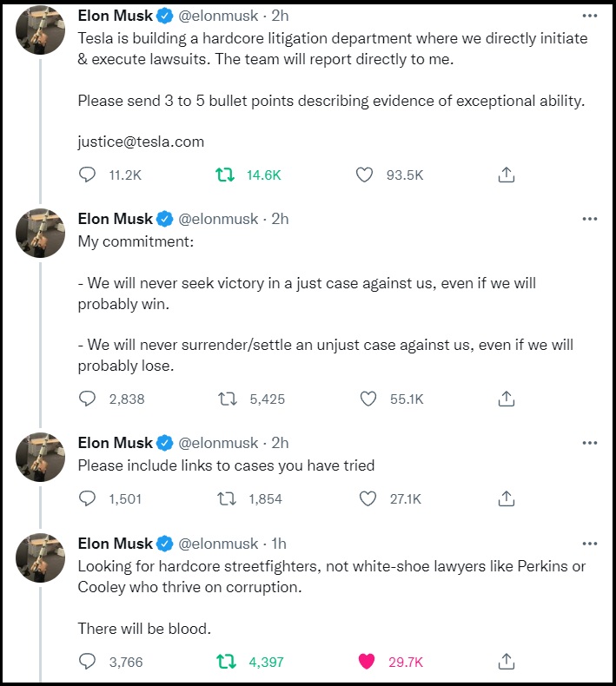Reply to "Please include links" tweet
The height and width of the screenshot is (686, 616).
[x=87, y=498]
